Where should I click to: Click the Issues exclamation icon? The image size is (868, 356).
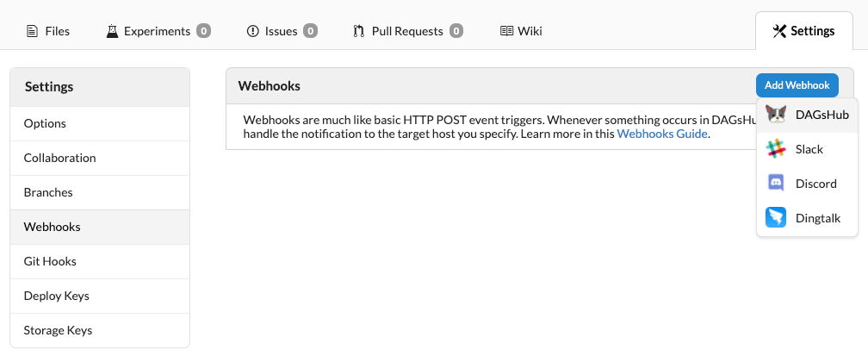252,31
